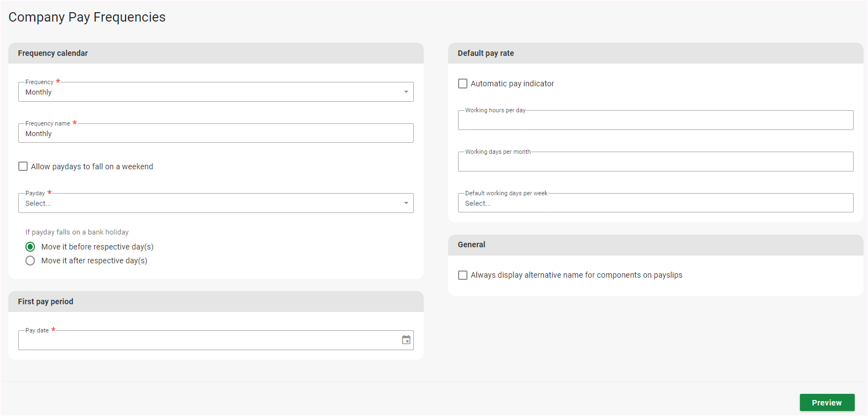The image size is (868, 416).
Task: Click the Working days per month field
Action: pos(655,162)
